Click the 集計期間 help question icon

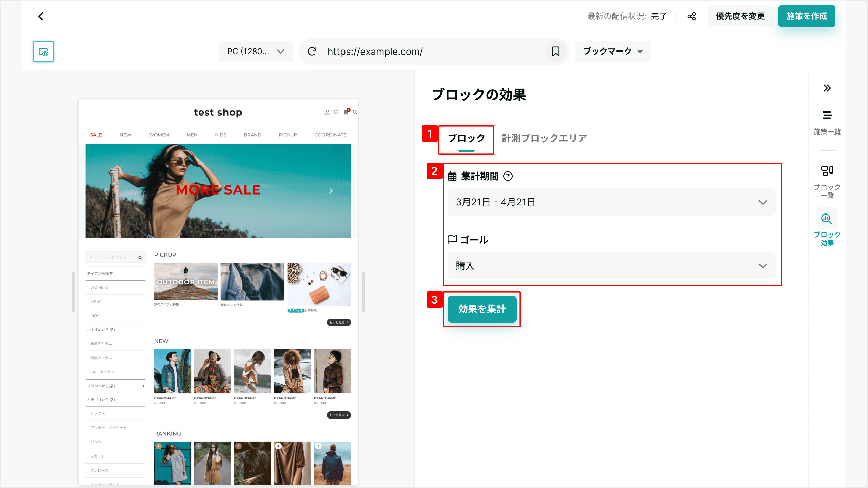tap(508, 176)
